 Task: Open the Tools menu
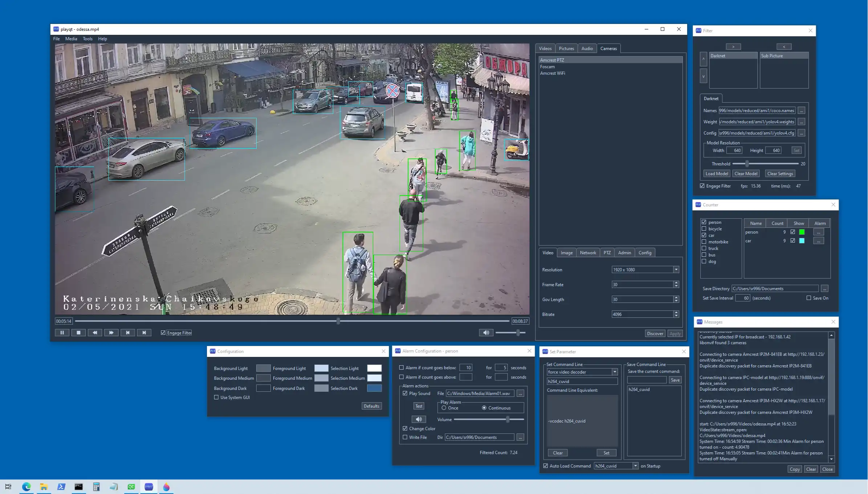[x=87, y=39]
